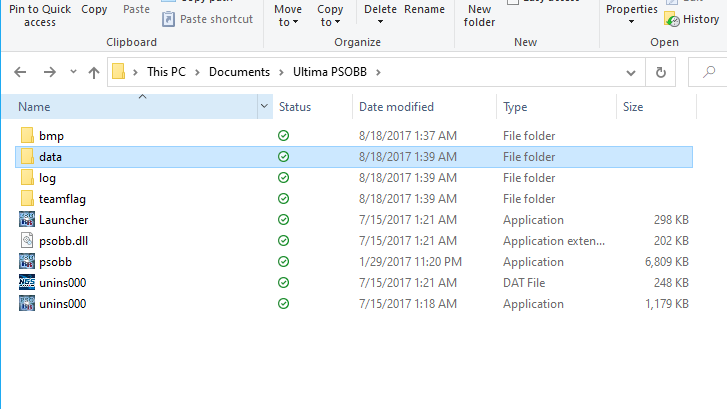Navigate to This PC breadcrumb
727x409 pixels.
tap(166, 72)
